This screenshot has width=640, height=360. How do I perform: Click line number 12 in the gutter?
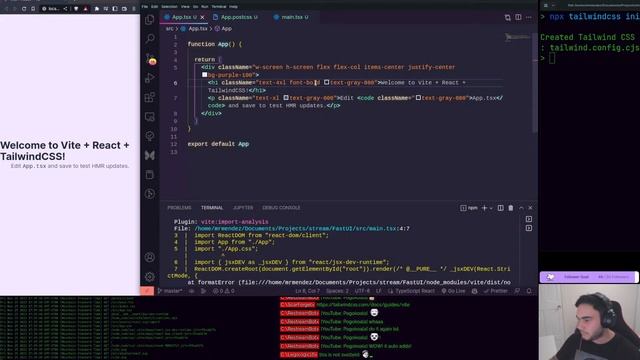[x=174, y=144]
